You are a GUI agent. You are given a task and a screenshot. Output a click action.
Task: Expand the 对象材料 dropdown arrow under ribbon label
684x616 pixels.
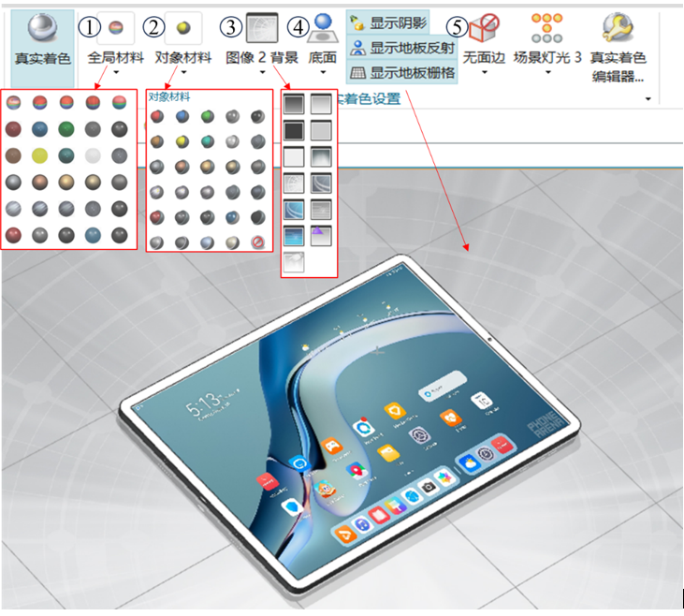click(x=183, y=72)
